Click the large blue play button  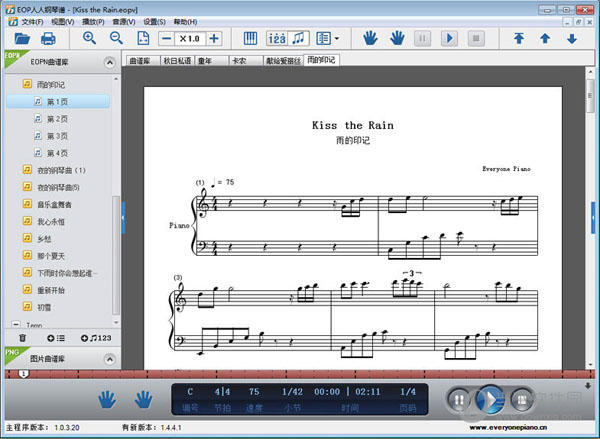(490, 400)
